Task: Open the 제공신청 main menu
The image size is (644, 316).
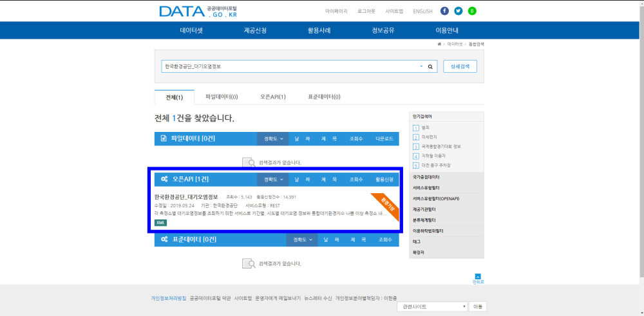Action: tap(255, 30)
